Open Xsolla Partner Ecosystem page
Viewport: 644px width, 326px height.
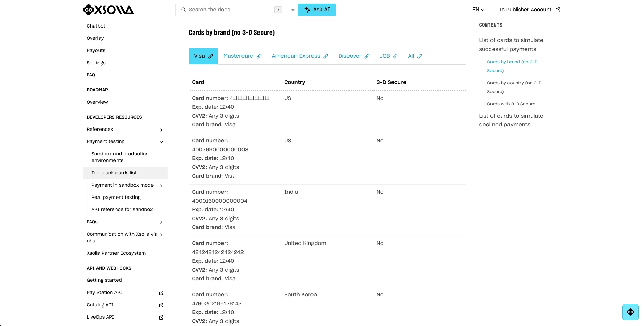(x=116, y=253)
